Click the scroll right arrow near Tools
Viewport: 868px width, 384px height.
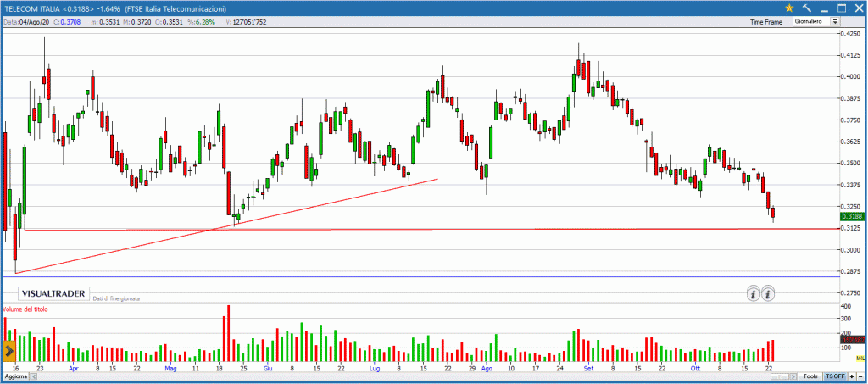795,376
